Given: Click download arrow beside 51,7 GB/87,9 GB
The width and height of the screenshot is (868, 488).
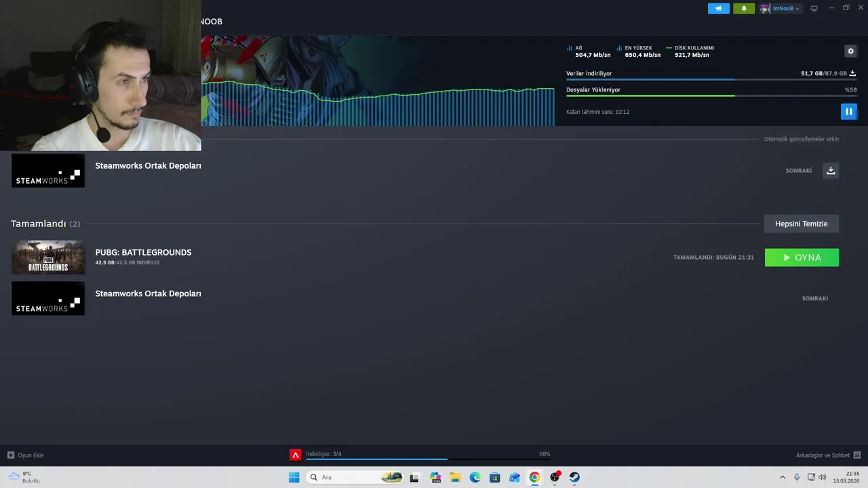Looking at the screenshot, I should pos(852,73).
